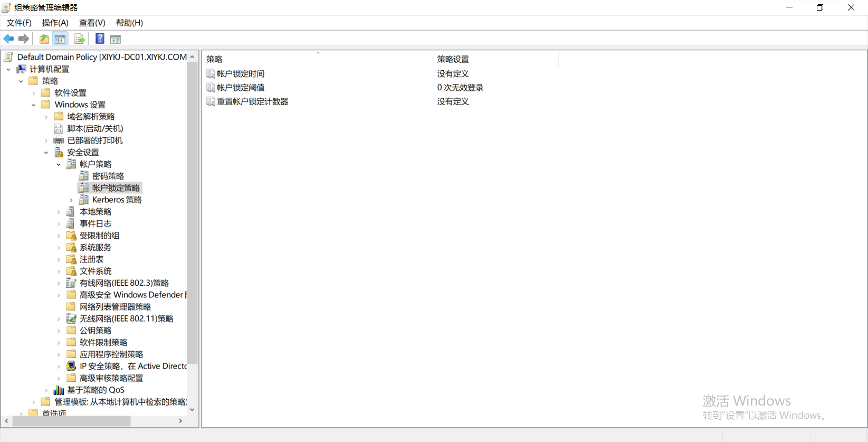Expand the 软件设置 node
Viewport: 868px width, 442px height.
(34, 93)
